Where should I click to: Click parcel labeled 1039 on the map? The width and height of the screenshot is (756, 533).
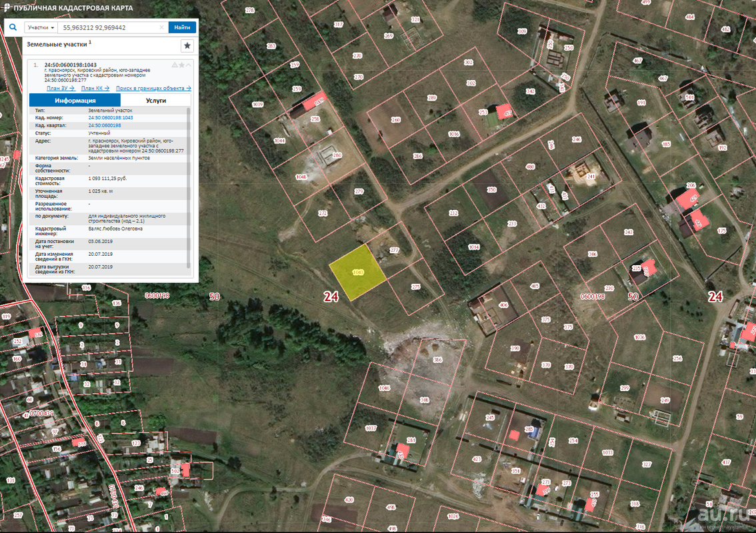257,105
